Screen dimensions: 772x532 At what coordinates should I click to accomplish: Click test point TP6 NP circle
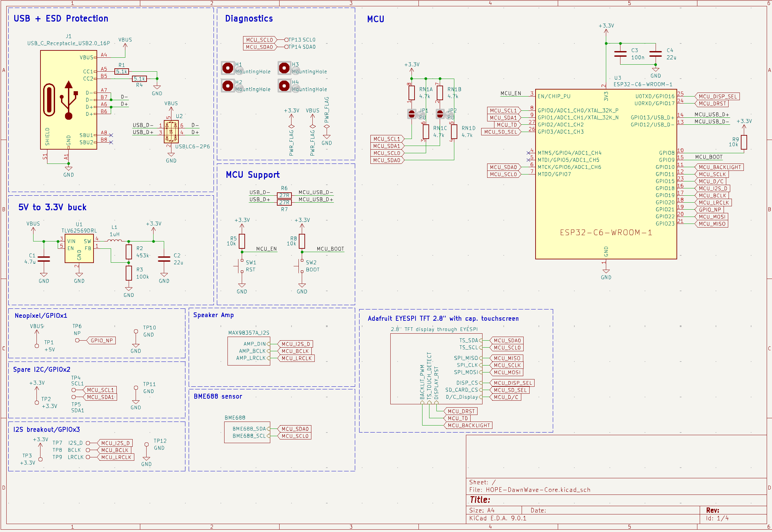pos(77,340)
